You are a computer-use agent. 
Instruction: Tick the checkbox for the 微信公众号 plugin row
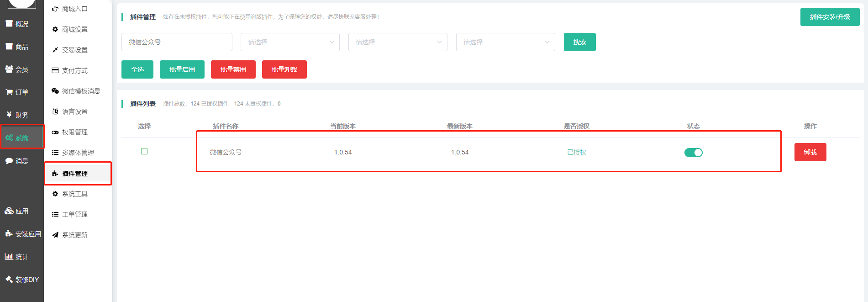pyautogui.click(x=144, y=151)
